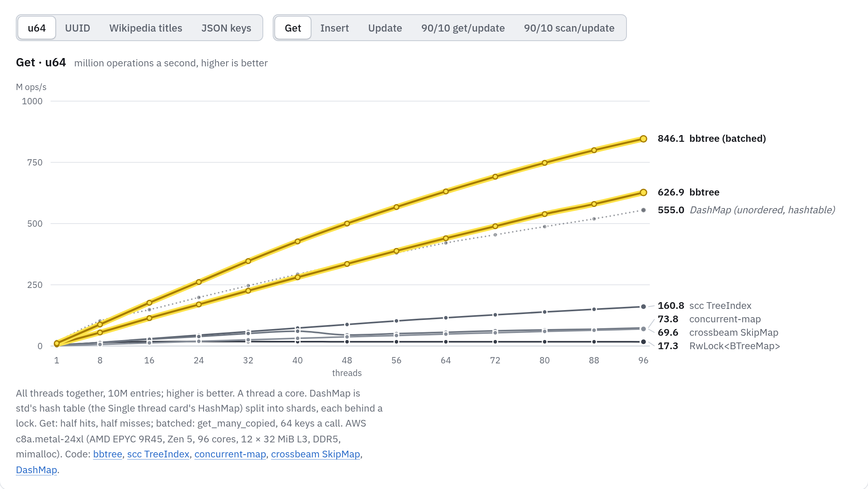Choose the Wikipedia titles dataset
868x489 pixels.
146,28
